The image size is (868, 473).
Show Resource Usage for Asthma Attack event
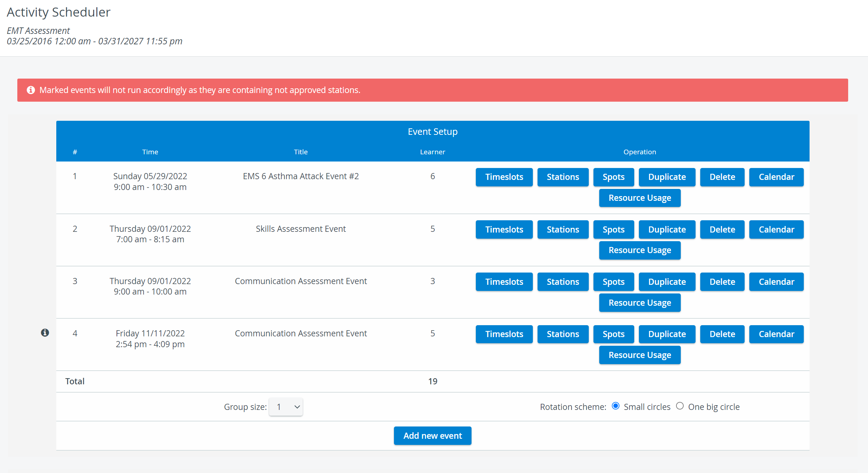(640, 198)
